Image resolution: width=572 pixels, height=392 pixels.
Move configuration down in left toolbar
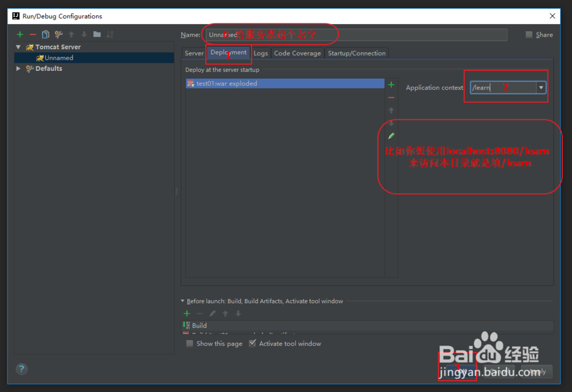tap(84, 34)
